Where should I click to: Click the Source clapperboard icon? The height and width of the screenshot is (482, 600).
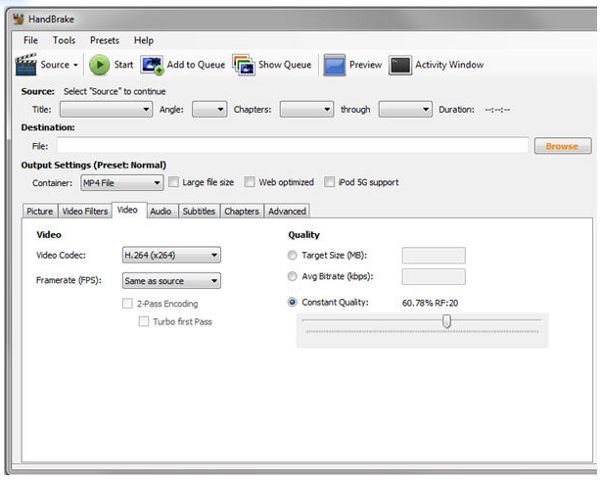pos(26,64)
